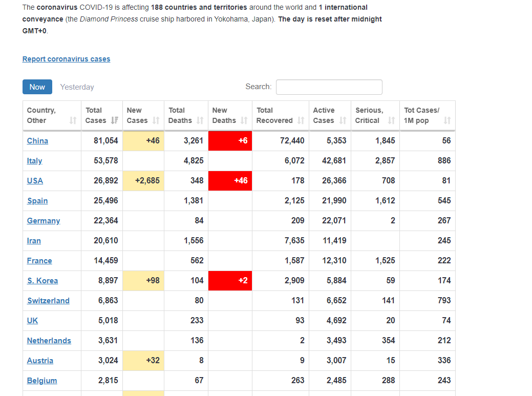Open the USA country link
This screenshot has height=396, width=532.
point(35,181)
